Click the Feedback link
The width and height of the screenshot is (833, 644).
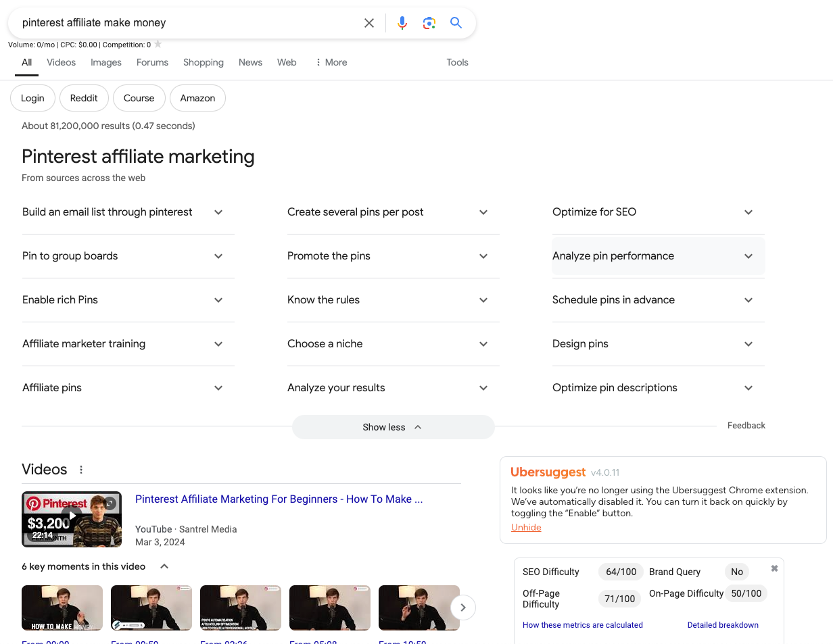click(746, 426)
